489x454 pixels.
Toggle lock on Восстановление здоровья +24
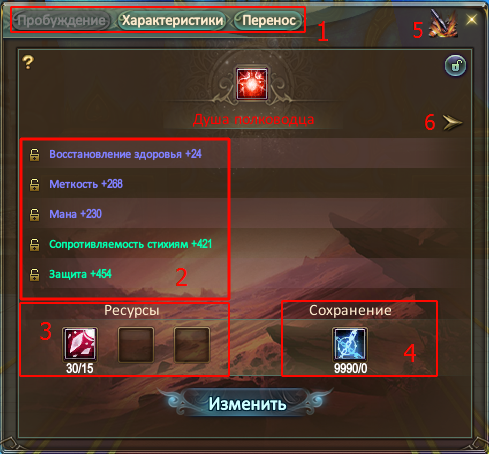point(34,155)
